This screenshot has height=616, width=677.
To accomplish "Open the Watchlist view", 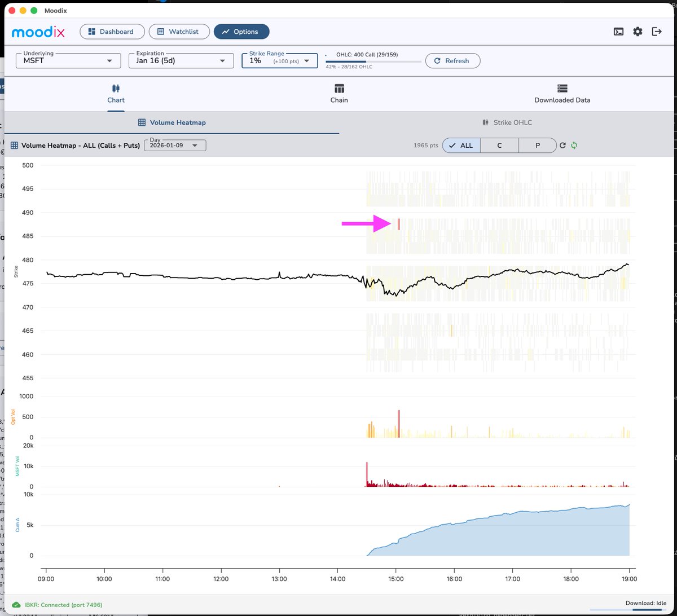I will pyautogui.click(x=179, y=32).
